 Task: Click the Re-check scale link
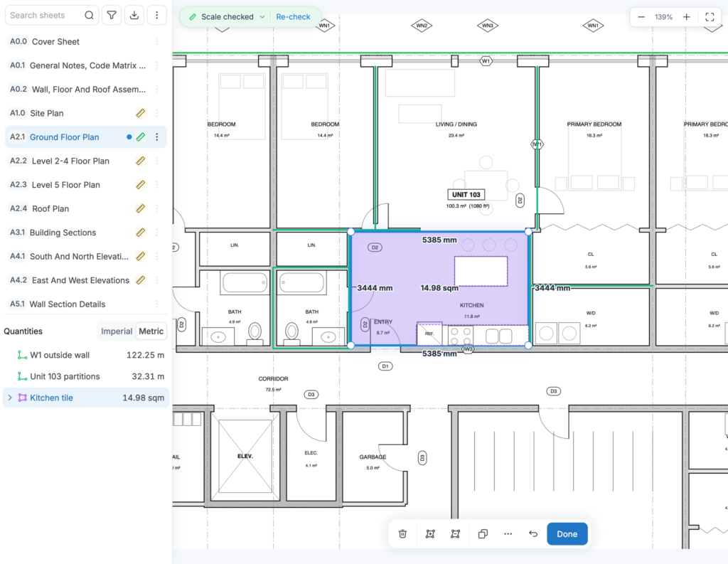tap(293, 17)
